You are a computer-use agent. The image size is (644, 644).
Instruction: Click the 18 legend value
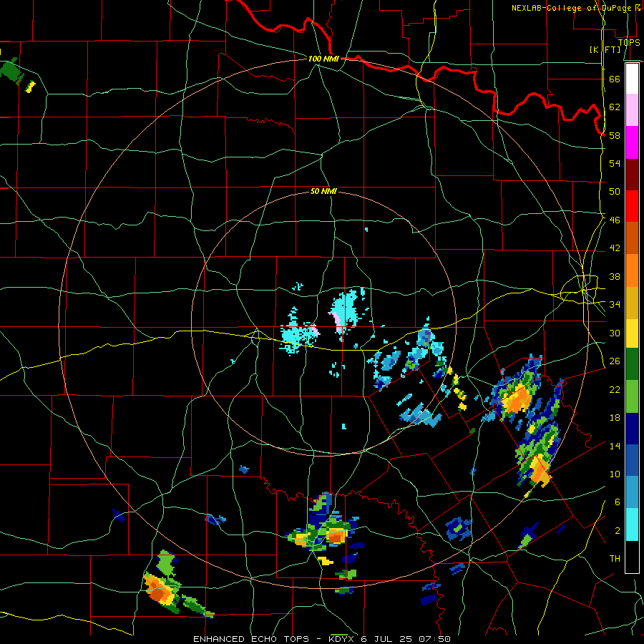point(615,418)
